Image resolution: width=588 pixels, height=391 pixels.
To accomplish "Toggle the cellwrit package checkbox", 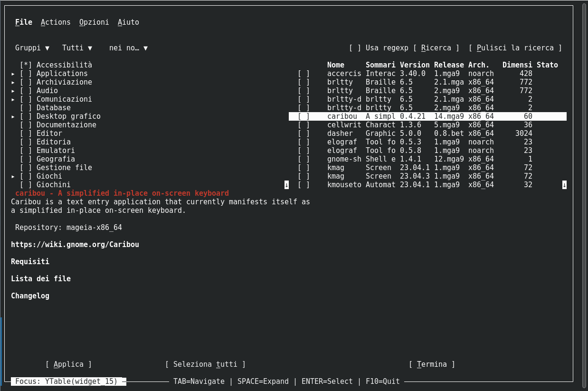I will tap(304, 125).
